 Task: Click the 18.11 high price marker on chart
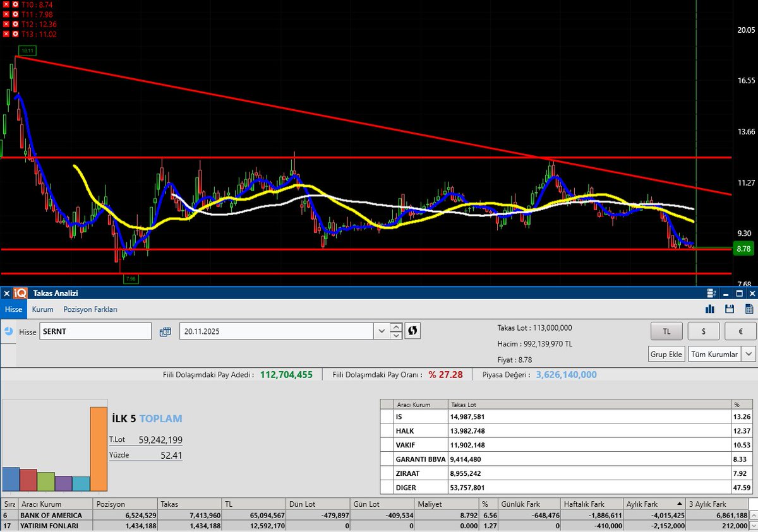pos(27,49)
